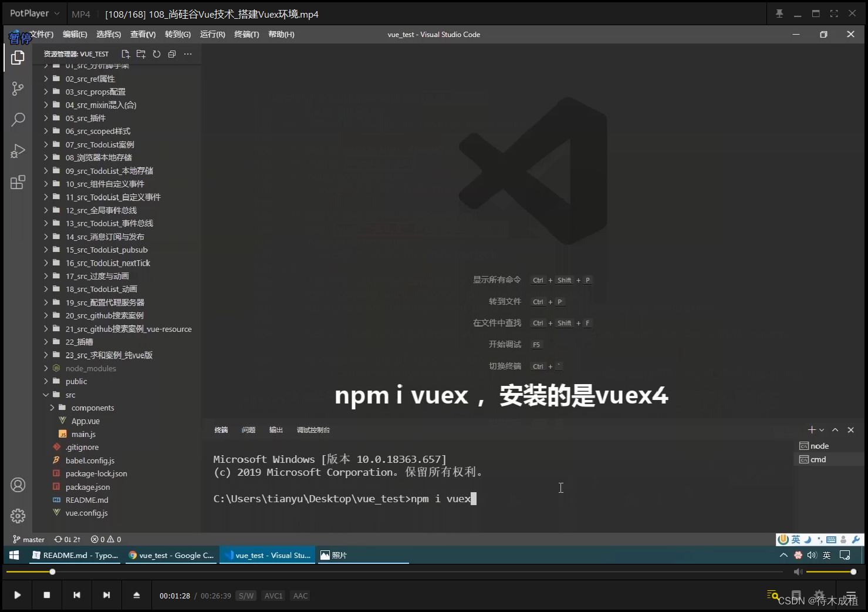Toggle the S/W decoder indicator

246,596
